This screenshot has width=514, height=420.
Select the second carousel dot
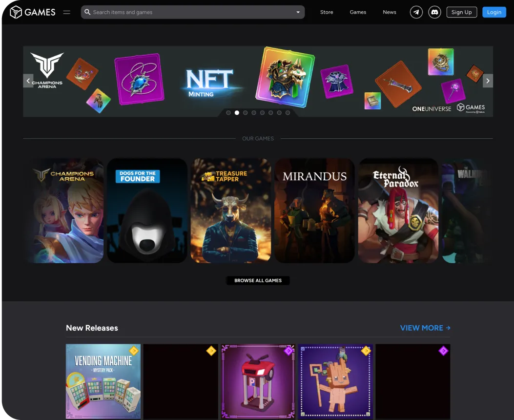coord(237,112)
